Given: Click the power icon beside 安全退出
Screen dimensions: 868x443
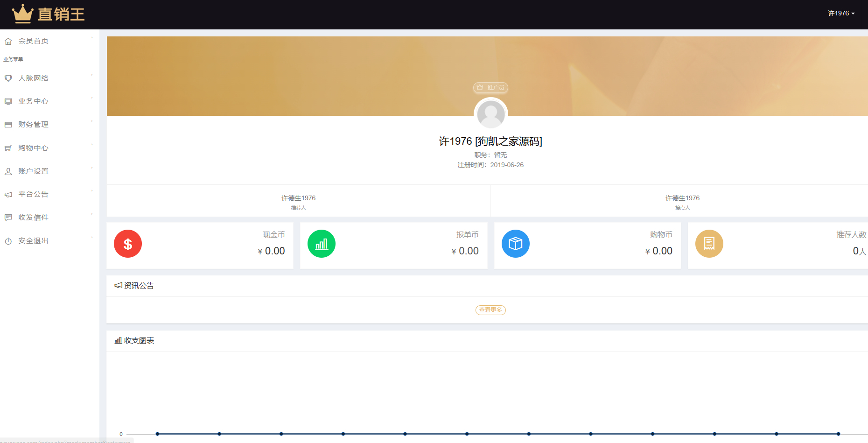Looking at the screenshot, I should coord(8,241).
